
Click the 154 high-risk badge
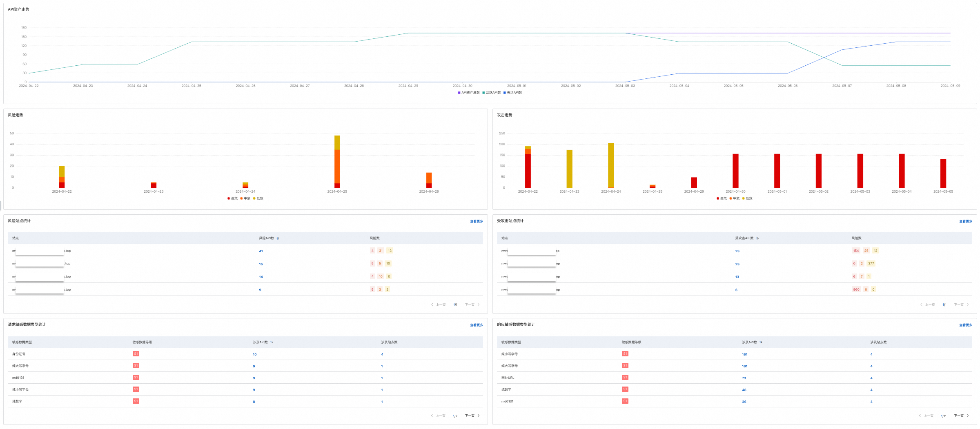[856, 251]
